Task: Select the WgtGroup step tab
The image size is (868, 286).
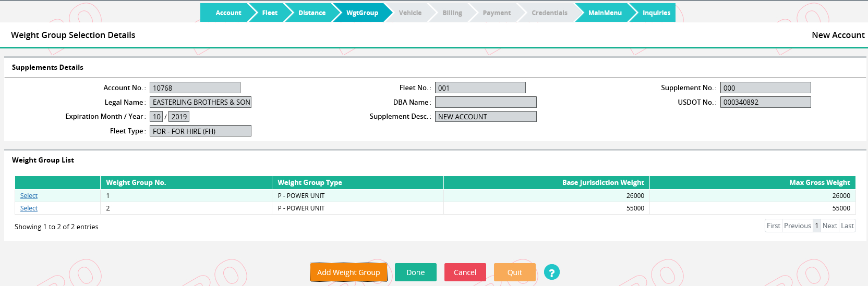Action: point(362,13)
